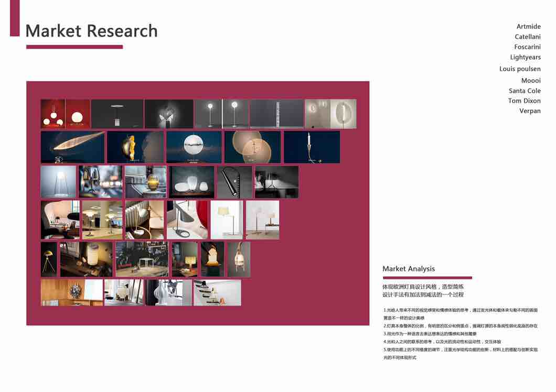Image resolution: width=556 pixels, height=392 pixels.
Task: Select the gold wavy wall lamp thumbnail
Action: [135, 147]
